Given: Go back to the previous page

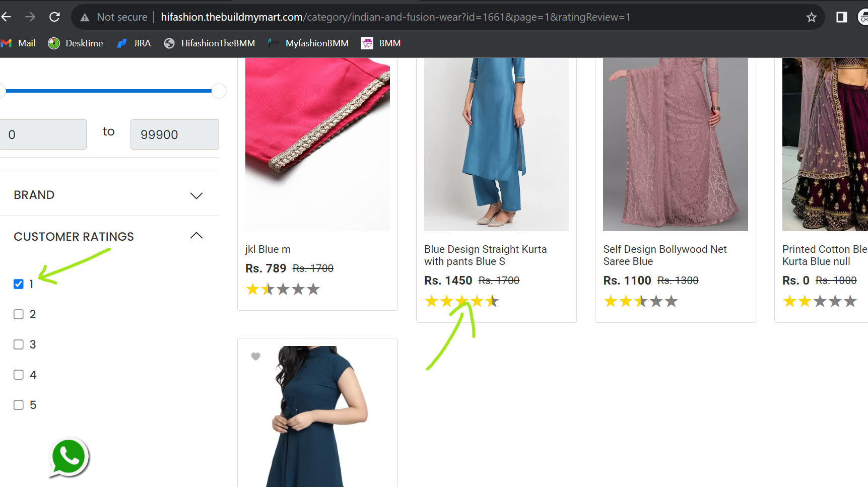Looking at the screenshot, I should (x=6, y=17).
